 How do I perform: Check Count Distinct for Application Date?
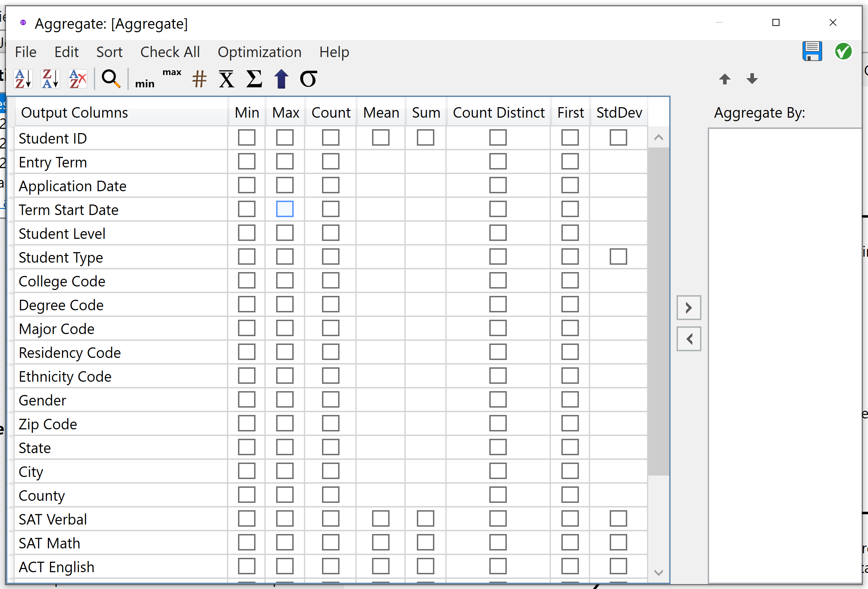[498, 185]
